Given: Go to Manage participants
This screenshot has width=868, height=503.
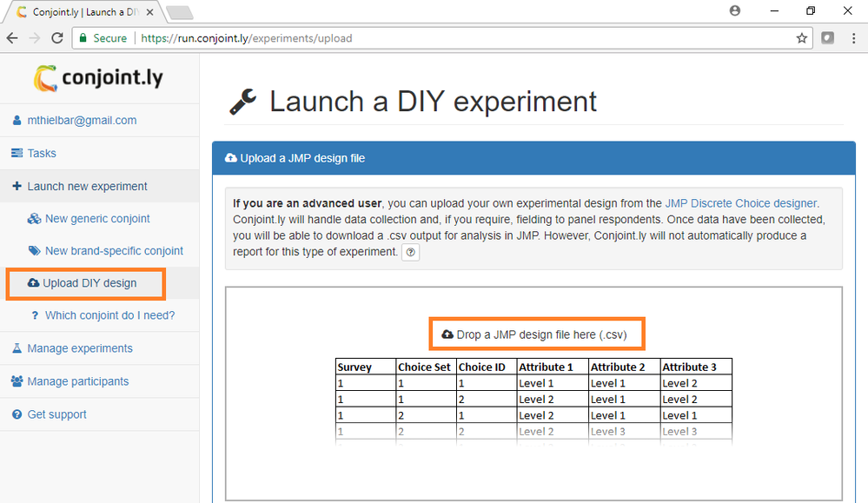Looking at the screenshot, I should [x=78, y=381].
